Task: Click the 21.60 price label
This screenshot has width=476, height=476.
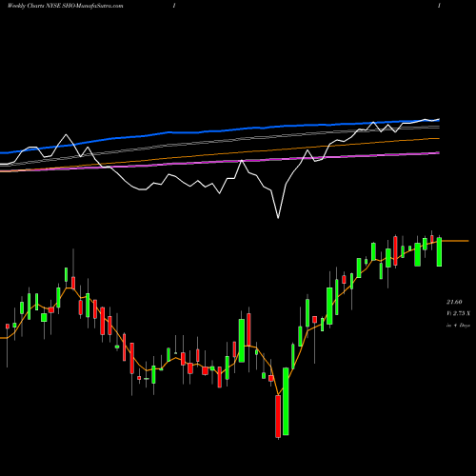Action: click(454, 302)
